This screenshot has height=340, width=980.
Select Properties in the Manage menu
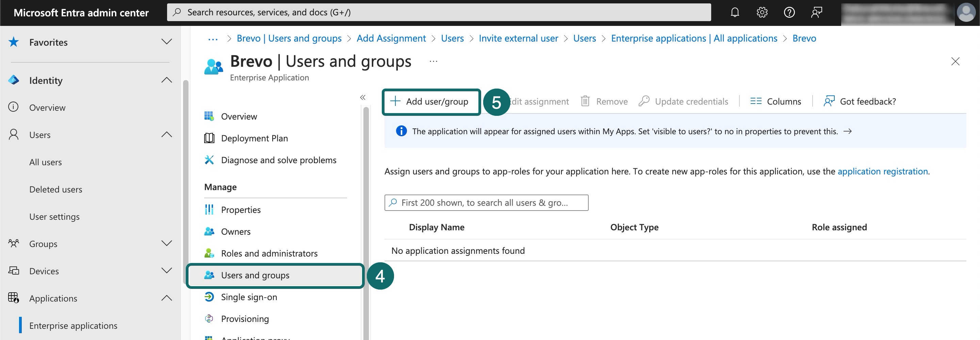click(x=241, y=210)
